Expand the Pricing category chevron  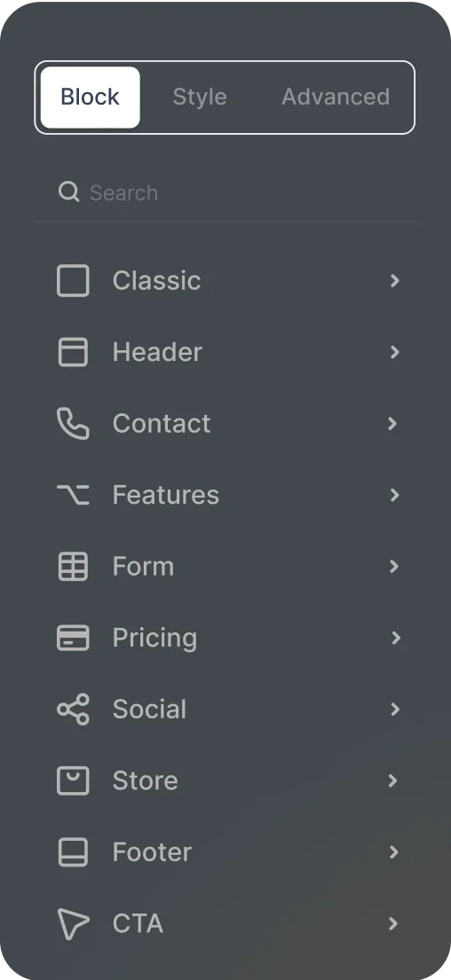[394, 638]
